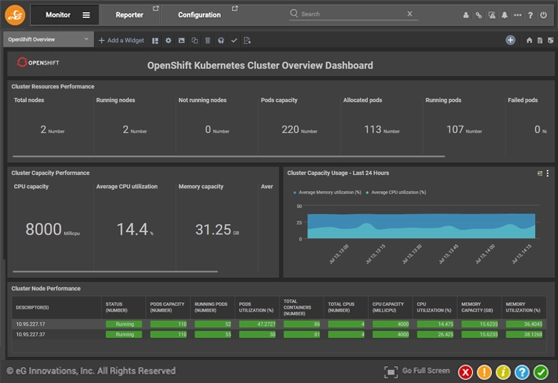Go to home icon in toolbar
The height and width of the screenshot is (383, 558).
[x=529, y=40]
